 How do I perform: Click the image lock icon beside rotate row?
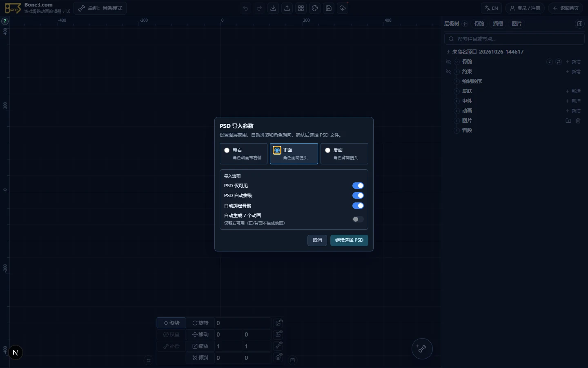tap(278, 323)
